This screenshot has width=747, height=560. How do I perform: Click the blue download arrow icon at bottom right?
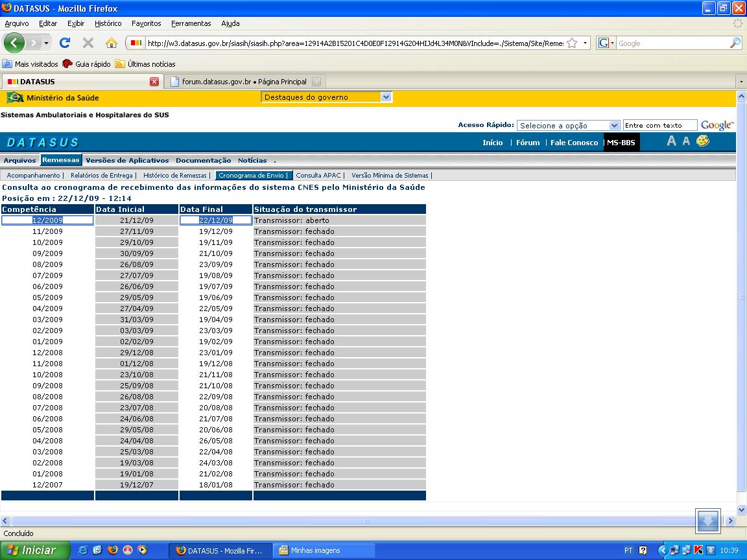(x=707, y=520)
